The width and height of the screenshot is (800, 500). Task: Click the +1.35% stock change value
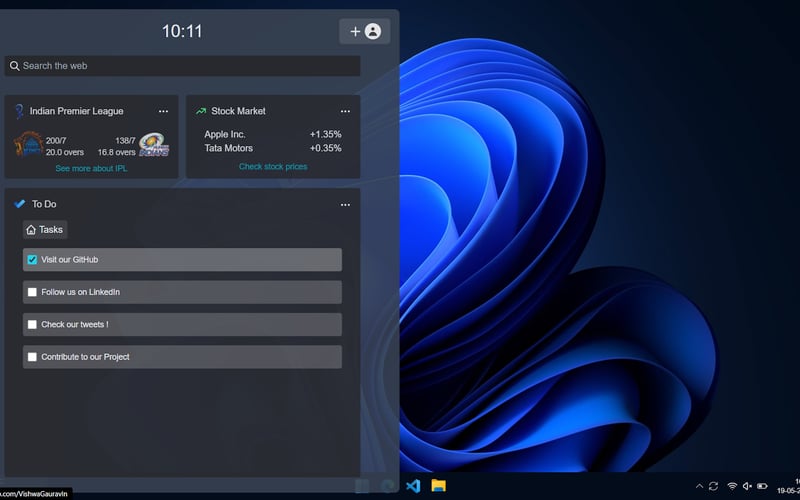326,134
